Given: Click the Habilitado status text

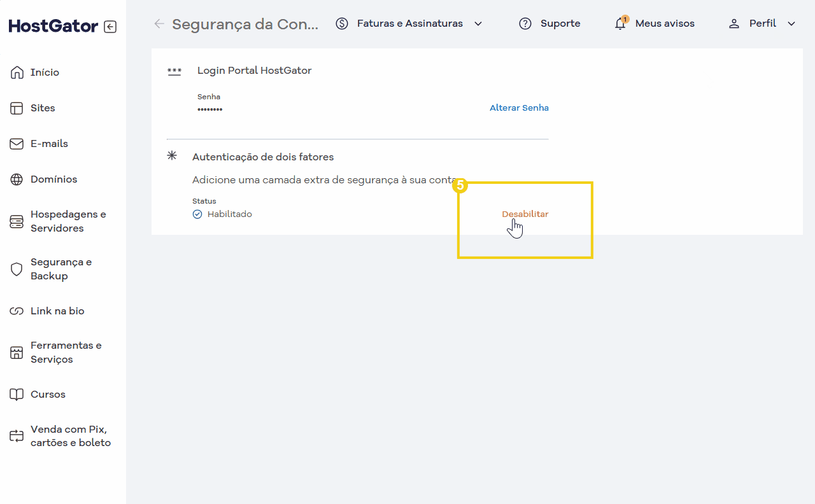Looking at the screenshot, I should coord(230,214).
